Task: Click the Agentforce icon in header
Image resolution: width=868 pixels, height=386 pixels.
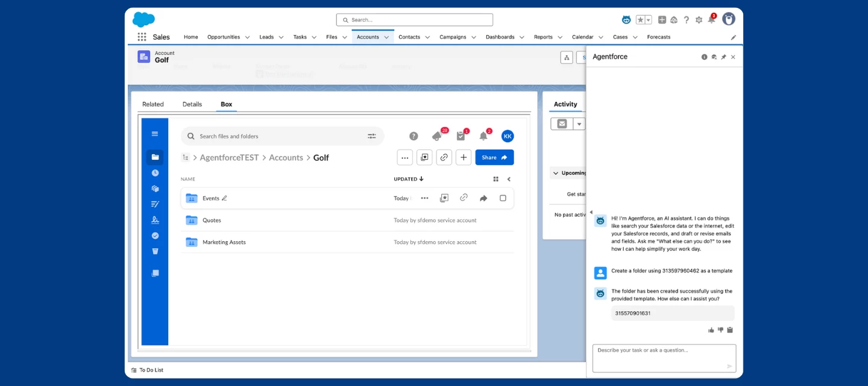Action: (626, 20)
